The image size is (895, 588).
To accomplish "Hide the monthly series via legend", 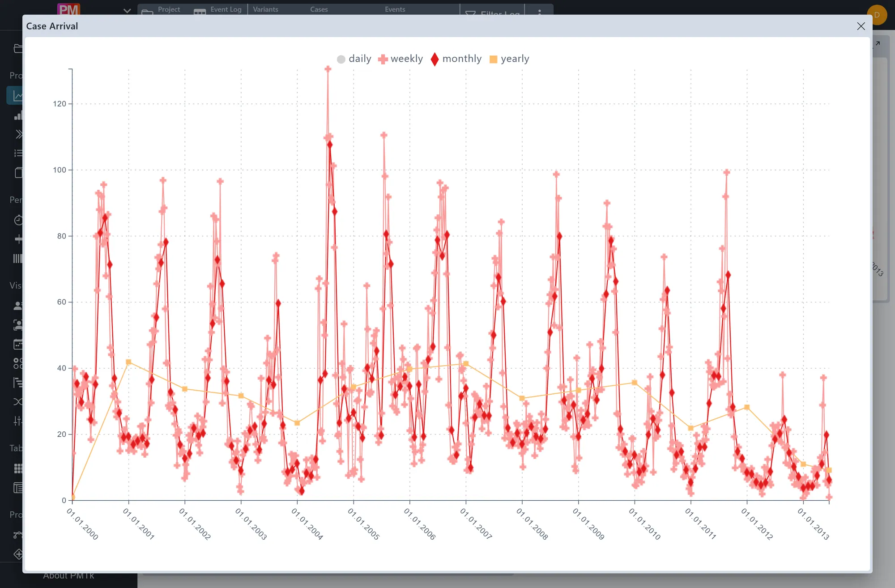I will [x=456, y=59].
